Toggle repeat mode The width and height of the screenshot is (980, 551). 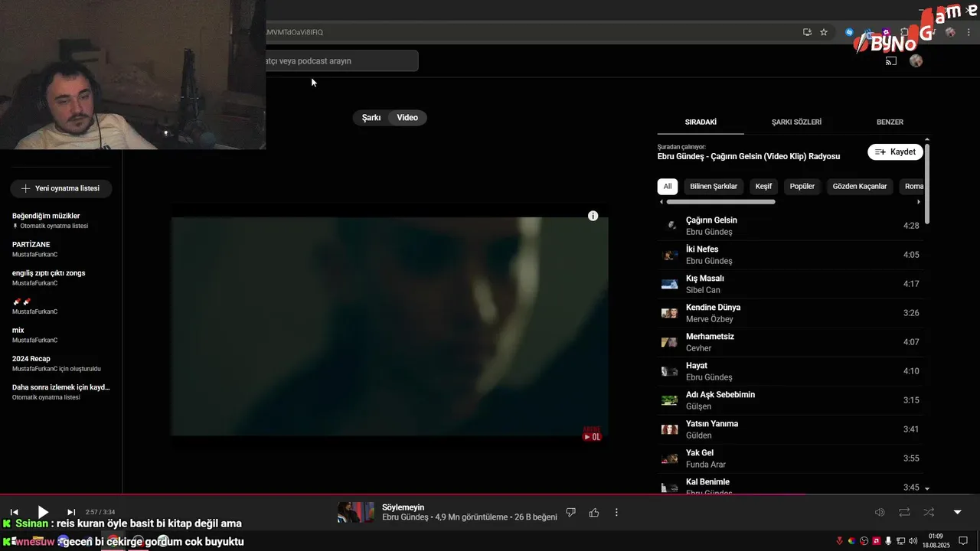904,512
